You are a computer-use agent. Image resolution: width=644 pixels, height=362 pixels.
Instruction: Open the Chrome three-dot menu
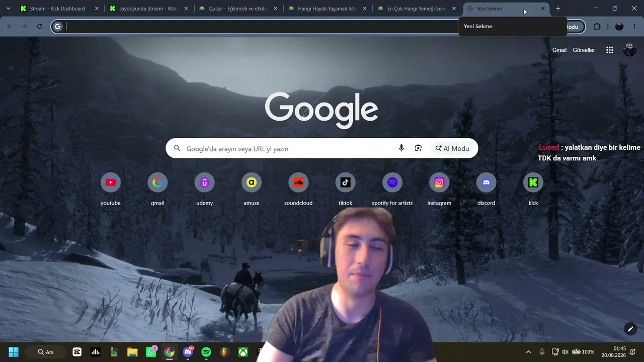click(x=635, y=27)
